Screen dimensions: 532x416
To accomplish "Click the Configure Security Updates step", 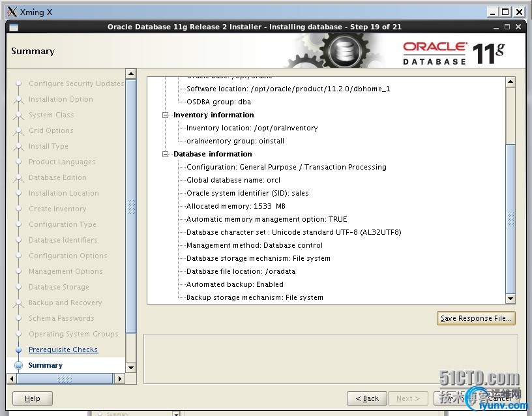I will coord(76,83).
